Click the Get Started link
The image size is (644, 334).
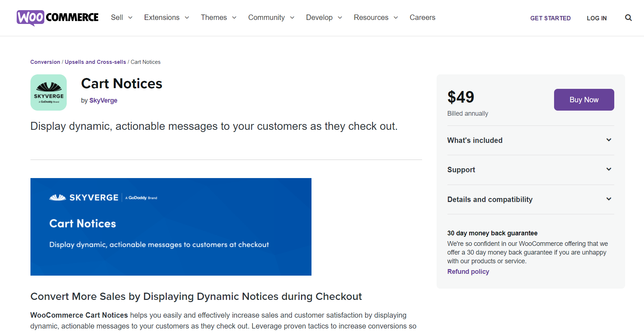[x=550, y=18]
